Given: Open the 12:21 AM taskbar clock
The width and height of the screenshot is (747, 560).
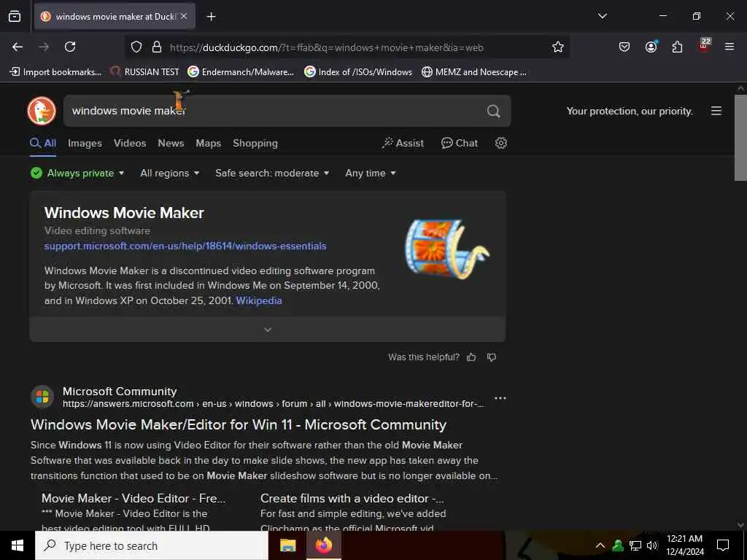Looking at the screenshot, I should click(x=684, y=545).
